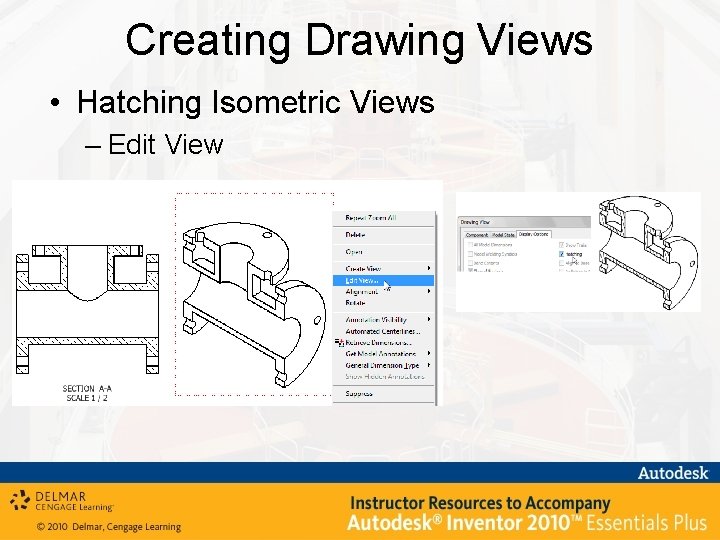Choose 'Automated Centerlines...' menu entry
Image resolution: width=720 pixels, height=540 pixels.
tap(383, 331)
